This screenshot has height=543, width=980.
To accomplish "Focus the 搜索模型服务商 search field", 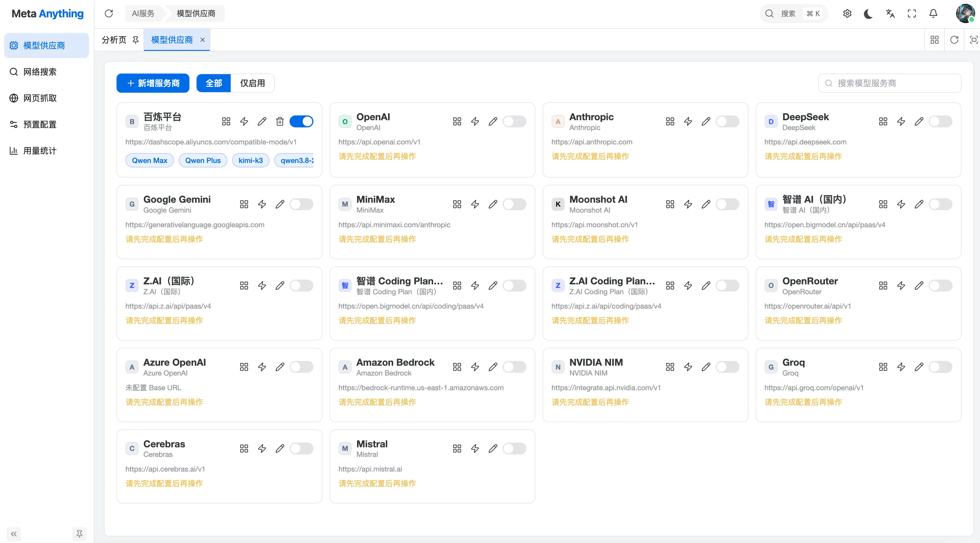I will [x=889, y=83].
